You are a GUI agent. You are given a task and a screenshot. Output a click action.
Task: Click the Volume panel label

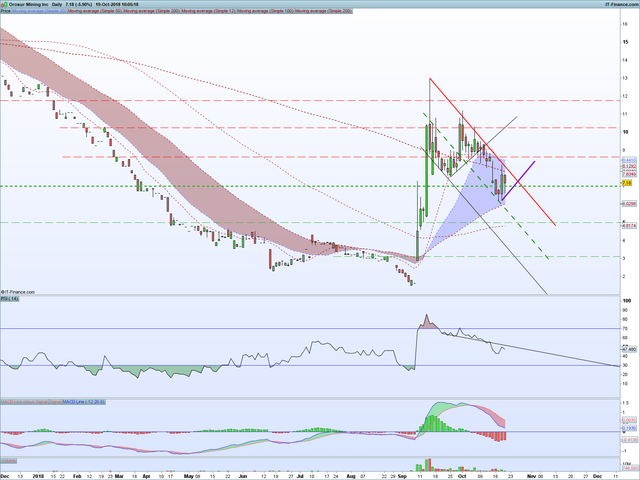(9, 461)
